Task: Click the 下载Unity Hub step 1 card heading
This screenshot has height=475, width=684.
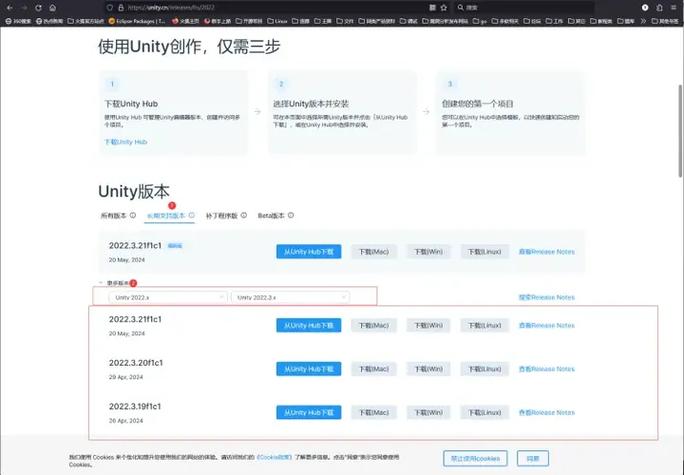Action: click(131, 104)
